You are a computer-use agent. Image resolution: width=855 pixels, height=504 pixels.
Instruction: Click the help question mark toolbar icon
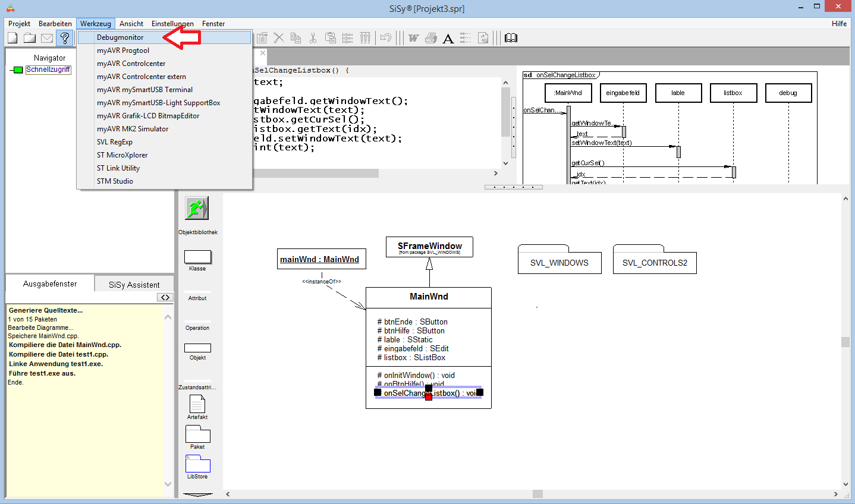(x=64, y=38)
